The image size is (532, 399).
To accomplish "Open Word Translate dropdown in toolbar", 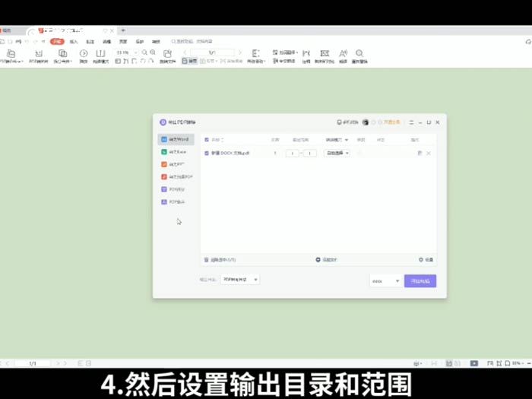I will (285, 52).
